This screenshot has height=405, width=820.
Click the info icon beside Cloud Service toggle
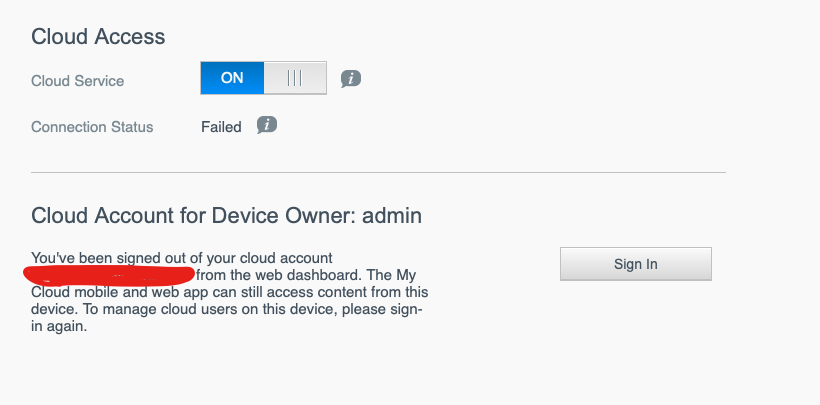tap(350, 78)
